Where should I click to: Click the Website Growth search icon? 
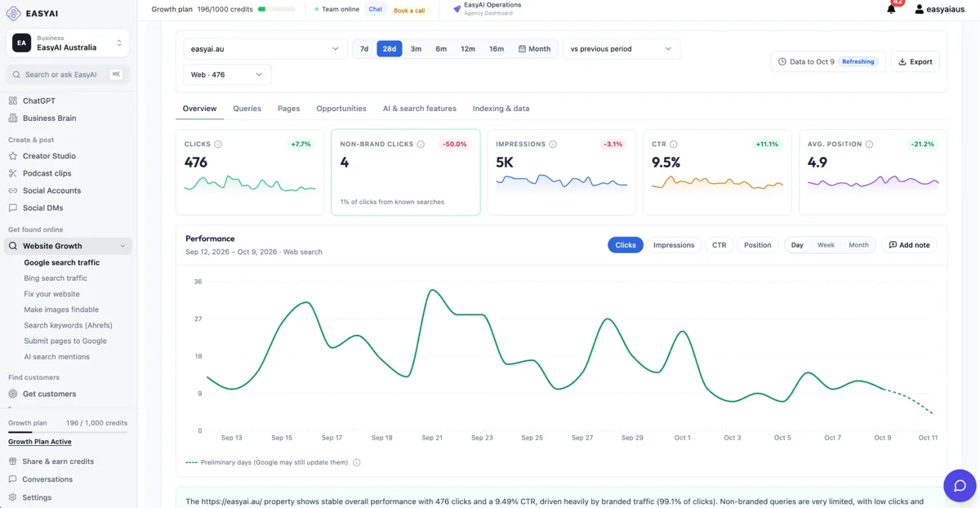click(13, 246)
